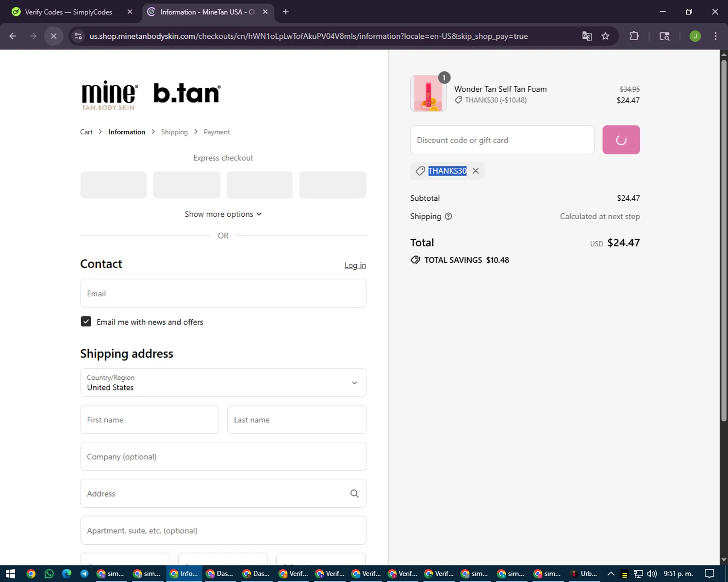Click the Wonder Tan Self Tan Foam thumbnail

click(x=429, y=93)
